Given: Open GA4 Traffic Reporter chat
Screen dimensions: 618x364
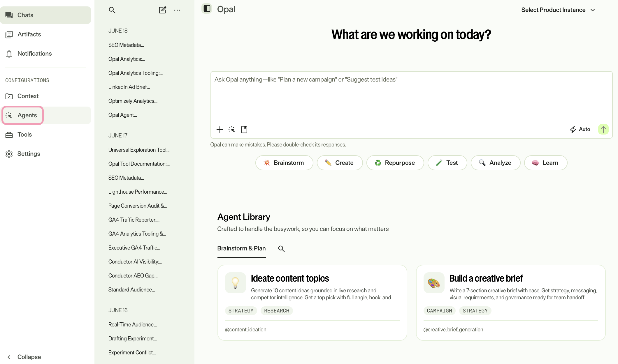Looking at the screenshot, I should [134, 220].
